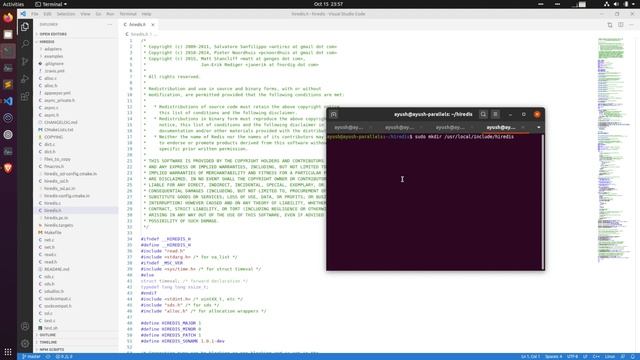Open editor more actions ellipsis
Image resolution: width=640 pixels, height=360 pixels.
(631, 24)
